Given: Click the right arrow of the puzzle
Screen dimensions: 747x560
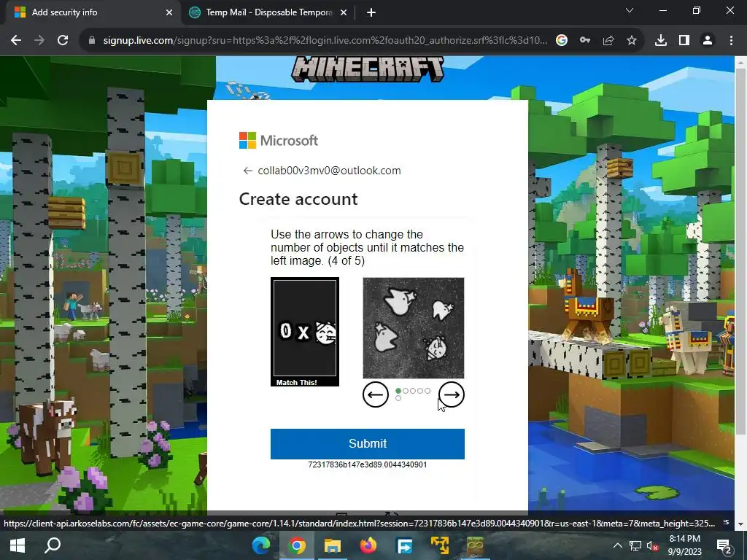Looking at the screenshot, I should coord(451,394).
